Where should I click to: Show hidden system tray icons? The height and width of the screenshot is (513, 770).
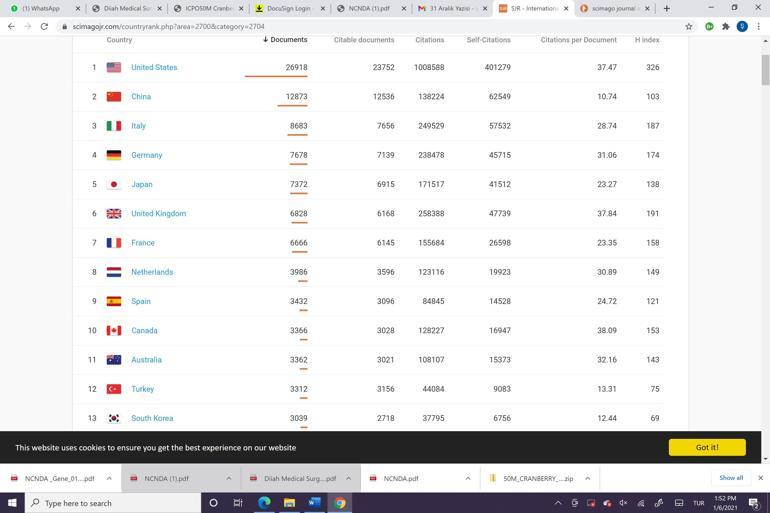point(558,503)
